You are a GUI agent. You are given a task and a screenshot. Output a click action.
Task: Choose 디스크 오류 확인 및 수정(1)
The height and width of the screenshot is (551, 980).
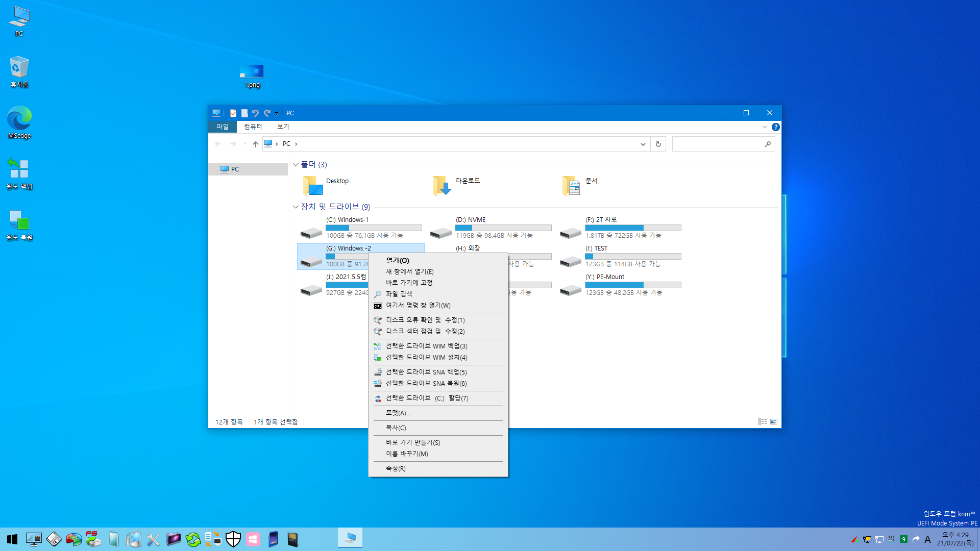click(x=438, y=320)
